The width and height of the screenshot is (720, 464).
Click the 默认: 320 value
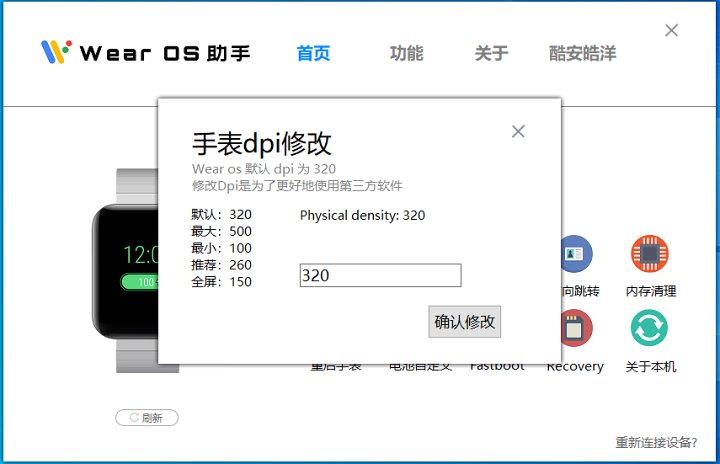coord(221,215)
